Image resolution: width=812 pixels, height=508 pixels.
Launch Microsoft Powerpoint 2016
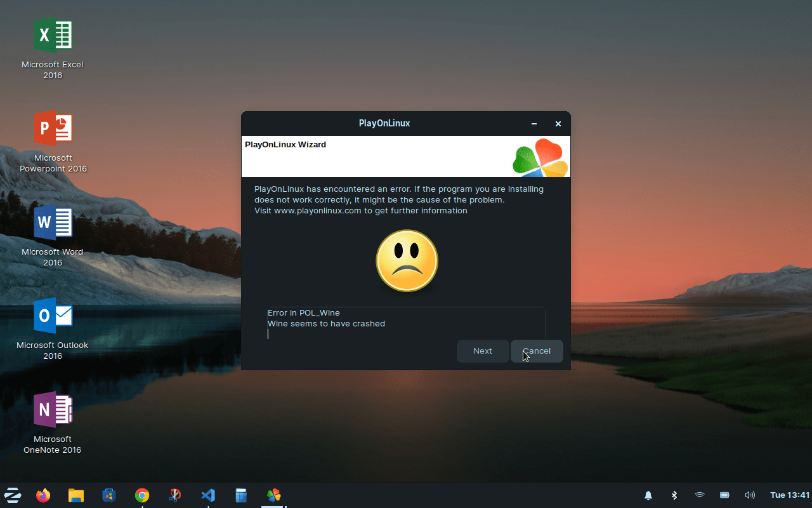point(53,128)
